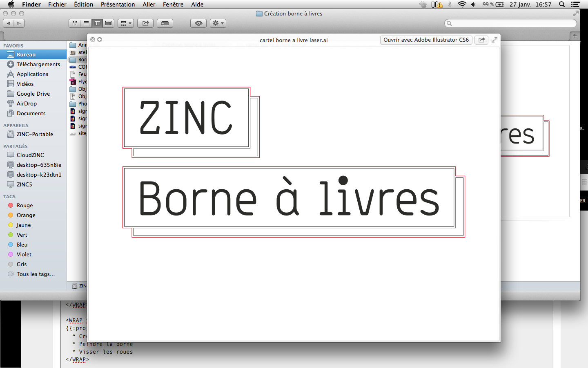The height and width of the screenshot is (368, 588).
Task: Filter by the Orange tag
Action: tap(33, 215)
